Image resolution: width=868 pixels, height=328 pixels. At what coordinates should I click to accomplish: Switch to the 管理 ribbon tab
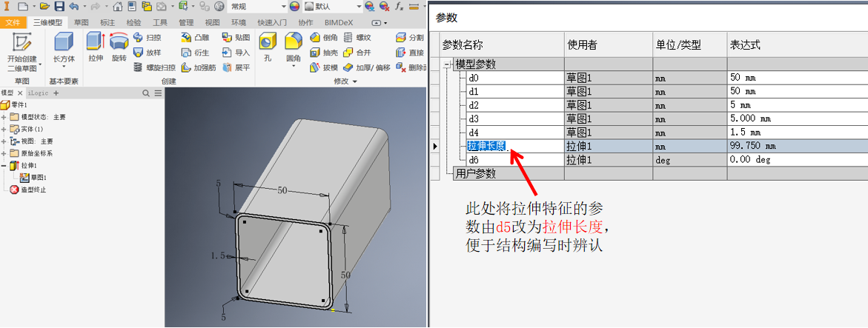point(186,23)
